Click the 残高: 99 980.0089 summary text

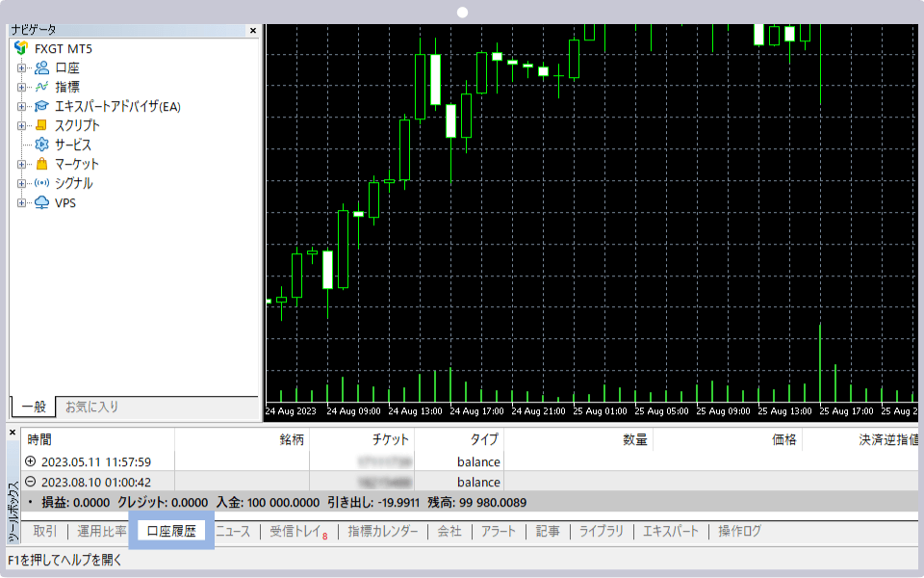click(476, 503)
